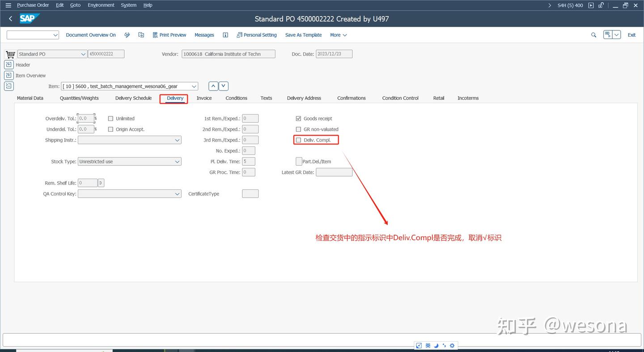644x352 pixels.
Task: Uncheck the Goods receipt checkbox
Action: click(x=298, y=119)
